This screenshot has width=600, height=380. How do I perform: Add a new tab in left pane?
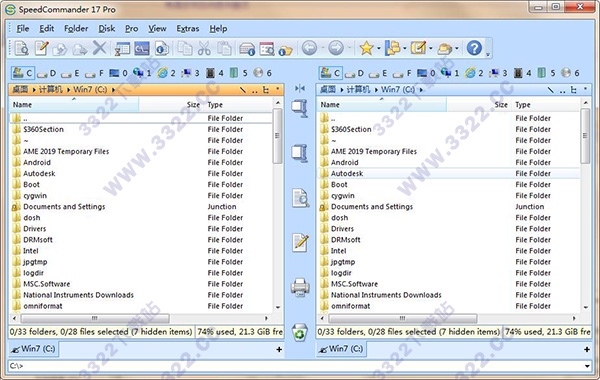(x=279, y=349)
